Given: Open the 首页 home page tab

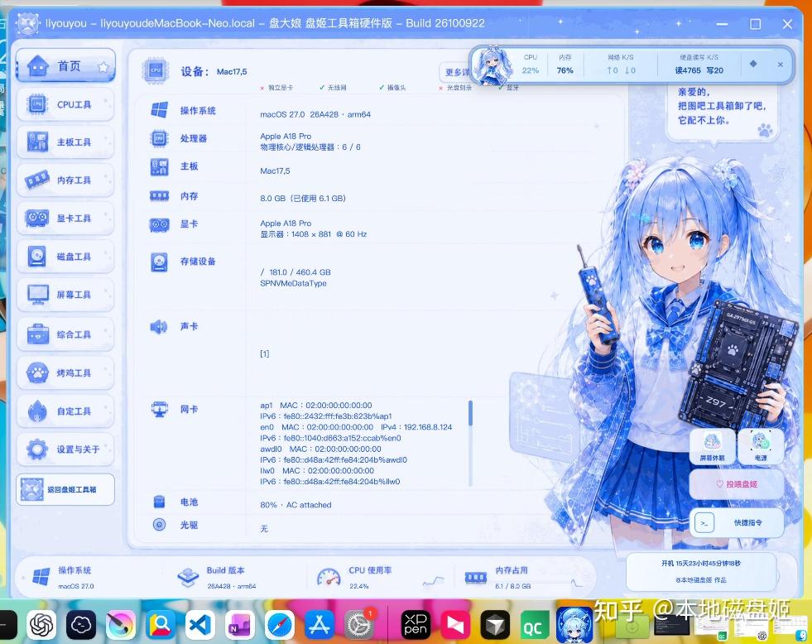Looking at the screenshot, I should [65, 65].
